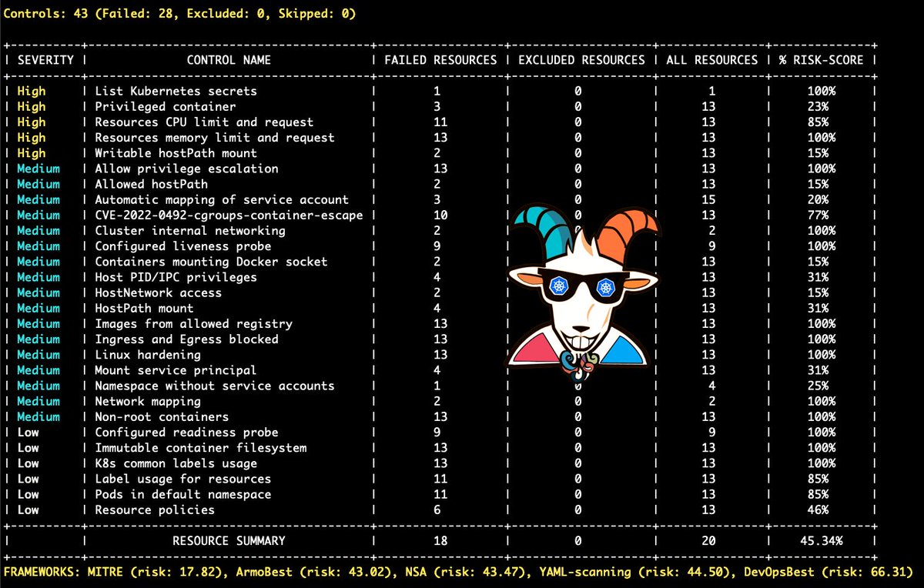Select 'List Kubernetes secrets' control name
924x588 pixels.
(176, 91)
